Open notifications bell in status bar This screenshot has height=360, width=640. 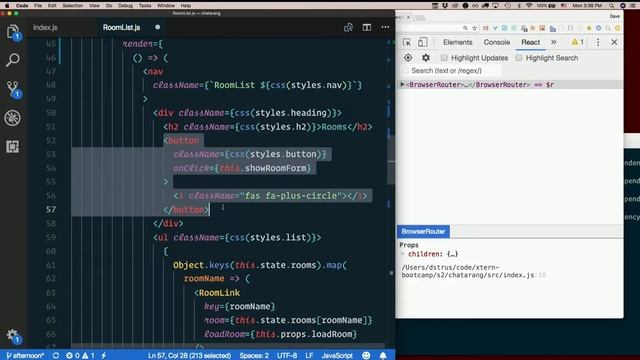pyautogui.click(x=383, y=356)
